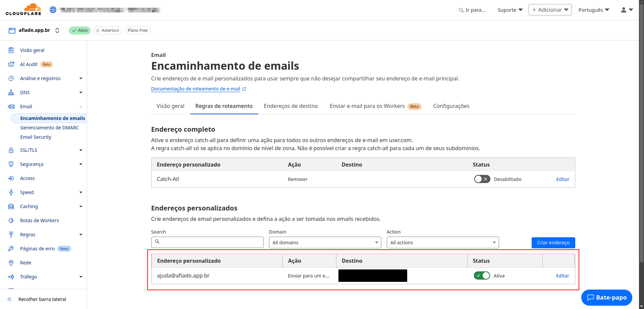
Task: Switch to Endereços de destino tab
Action: click(x=290, y=106)
